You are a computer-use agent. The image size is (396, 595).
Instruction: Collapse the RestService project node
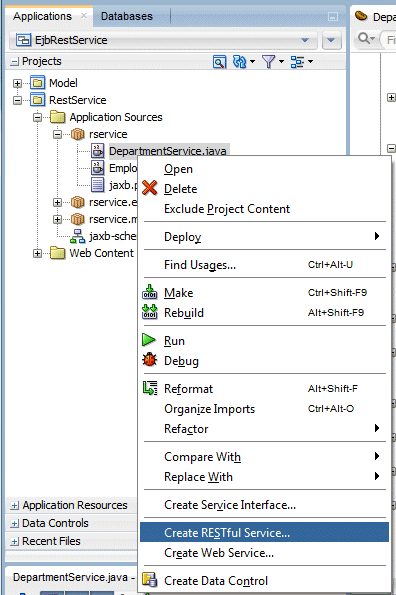point(17,100)
